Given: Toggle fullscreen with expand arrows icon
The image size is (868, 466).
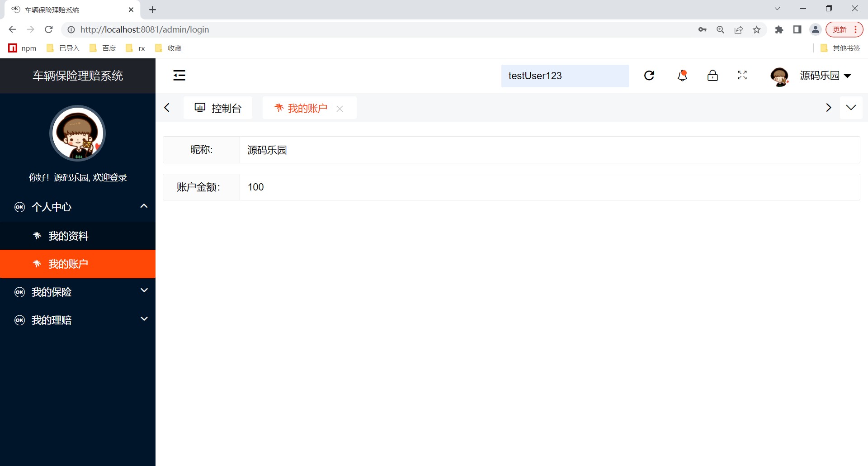Looking at the screenshot, I should 742,76.
